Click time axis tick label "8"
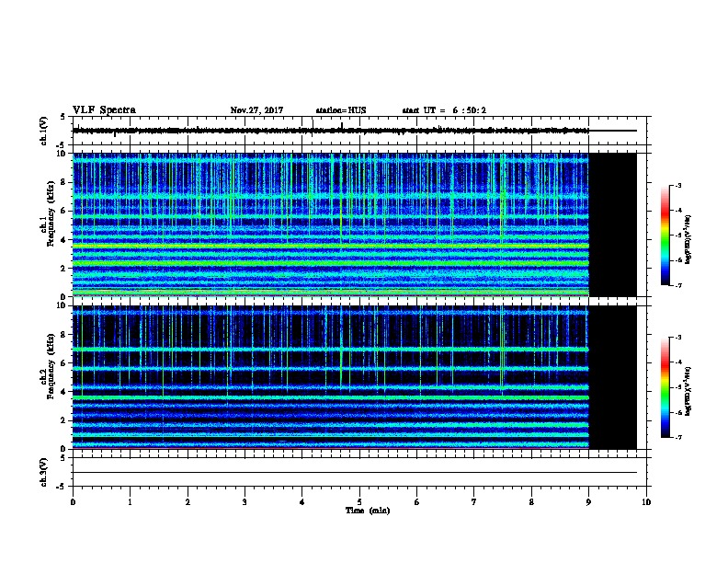Image resolution: width=728 pixels, height=563 pixels. 531,502
